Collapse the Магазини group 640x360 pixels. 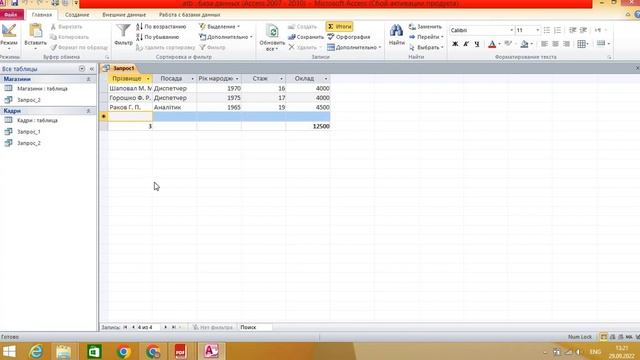(x=88, y=79)
